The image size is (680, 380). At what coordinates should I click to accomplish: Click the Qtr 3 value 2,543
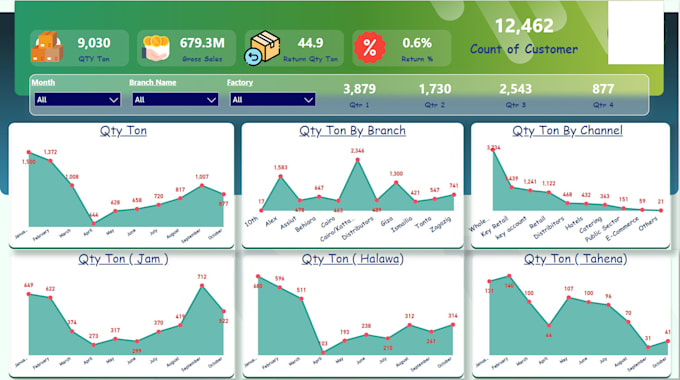[515, 89]
